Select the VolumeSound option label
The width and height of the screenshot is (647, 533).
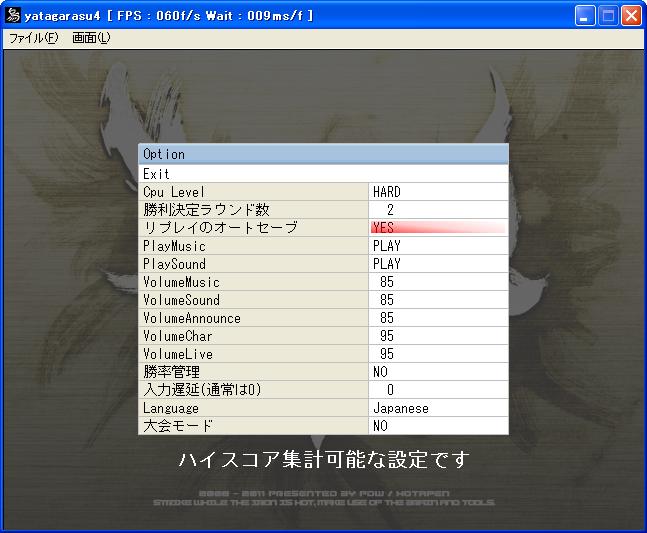(x=253, y=300)
